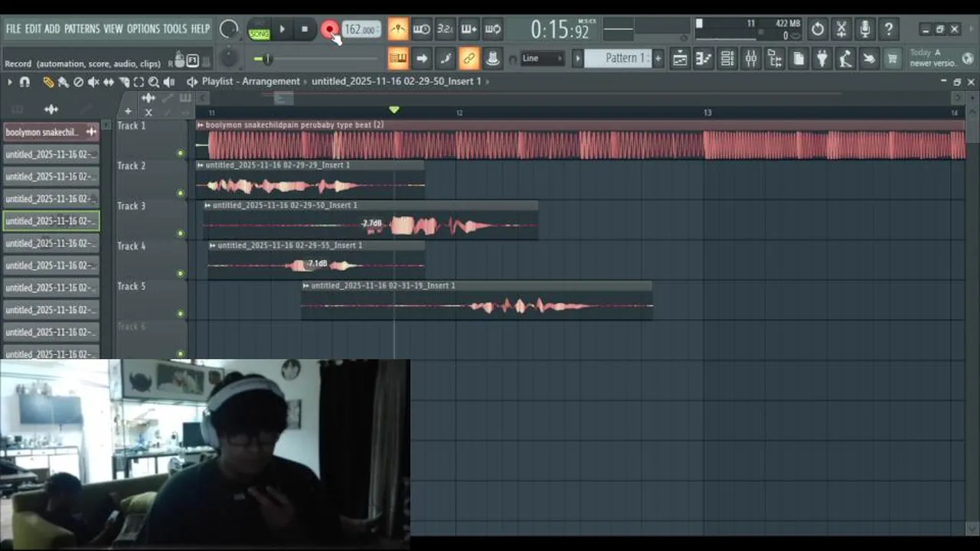
Task: Open the tempo tapper icon
Action: pyautogui.click(x=845, y=58)
